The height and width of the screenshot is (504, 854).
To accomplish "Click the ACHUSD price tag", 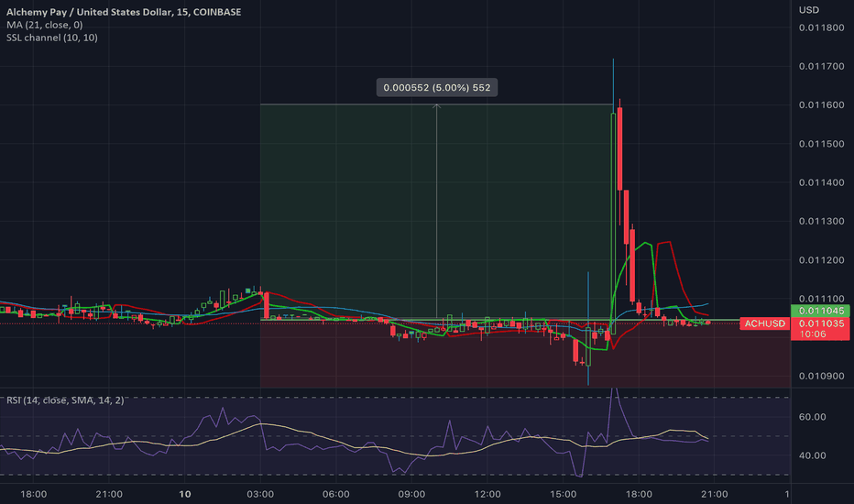I will click(765, 323).
